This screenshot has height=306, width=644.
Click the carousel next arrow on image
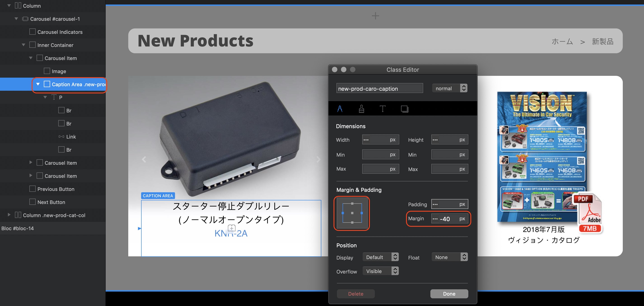(x=318, y=159)
